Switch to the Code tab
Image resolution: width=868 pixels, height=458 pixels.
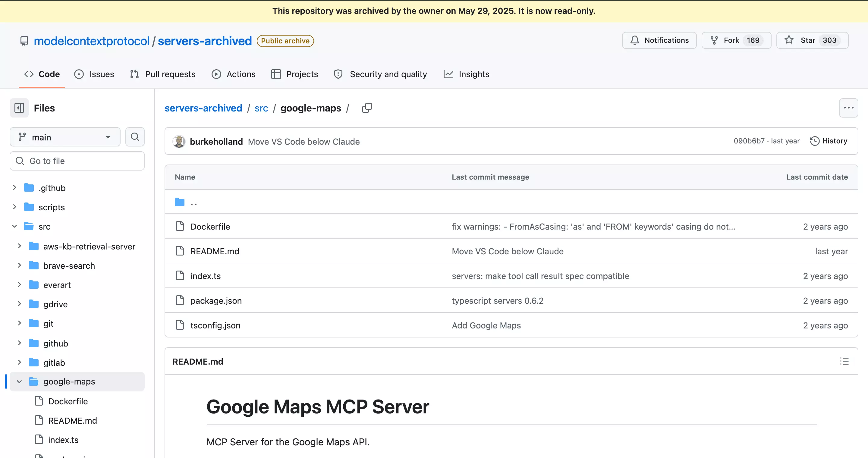click(42, 74)
